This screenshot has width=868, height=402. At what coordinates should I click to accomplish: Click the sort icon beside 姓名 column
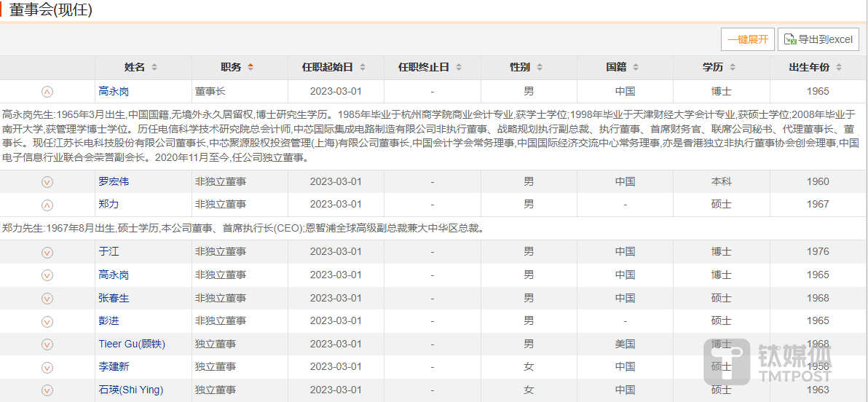(x=154, y=68)
